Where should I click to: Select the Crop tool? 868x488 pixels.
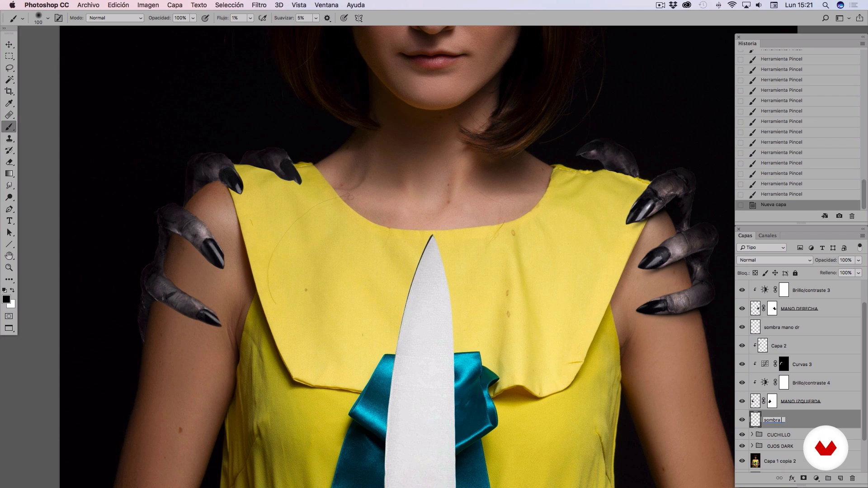click(x=9, y=92)
